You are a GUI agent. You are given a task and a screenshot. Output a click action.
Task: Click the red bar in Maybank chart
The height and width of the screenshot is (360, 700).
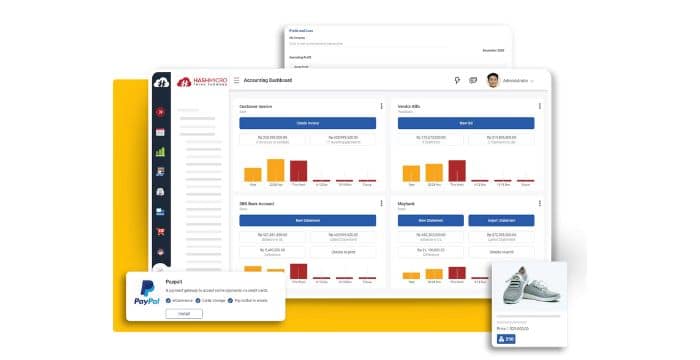(457, 273)
